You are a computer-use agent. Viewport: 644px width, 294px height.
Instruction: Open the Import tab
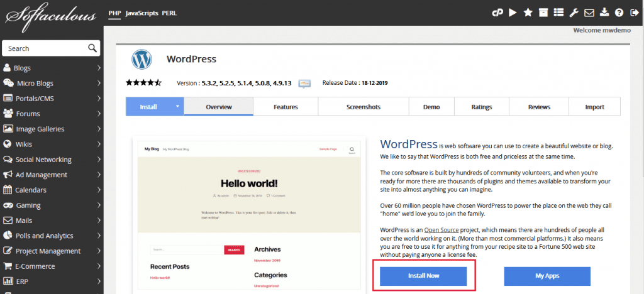coord(595,107)
